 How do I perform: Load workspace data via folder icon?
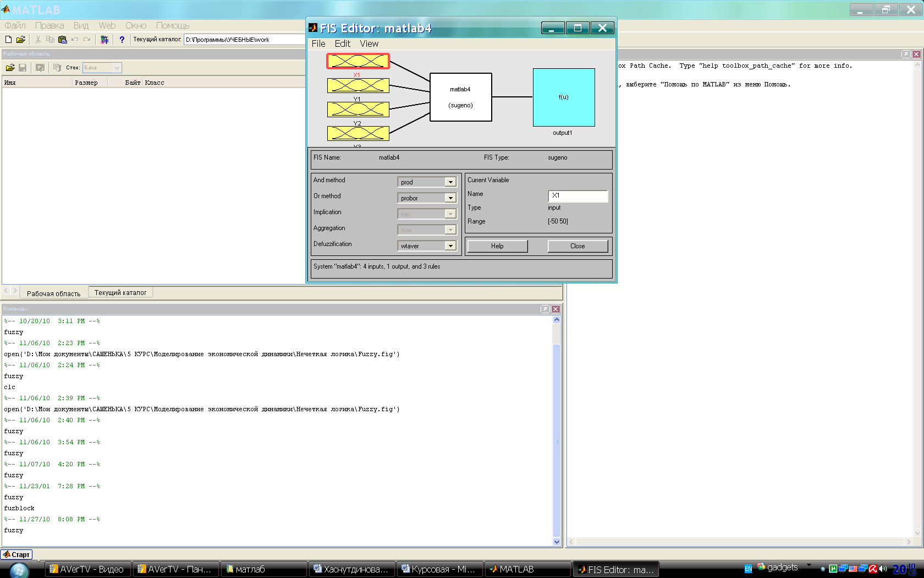coord(10,68)
